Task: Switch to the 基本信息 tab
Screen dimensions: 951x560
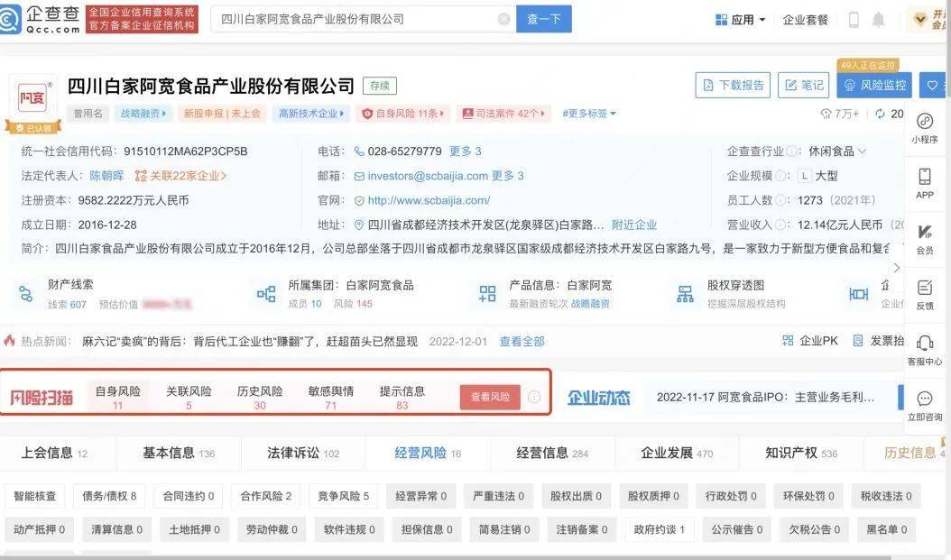Action: click(179, 453)
